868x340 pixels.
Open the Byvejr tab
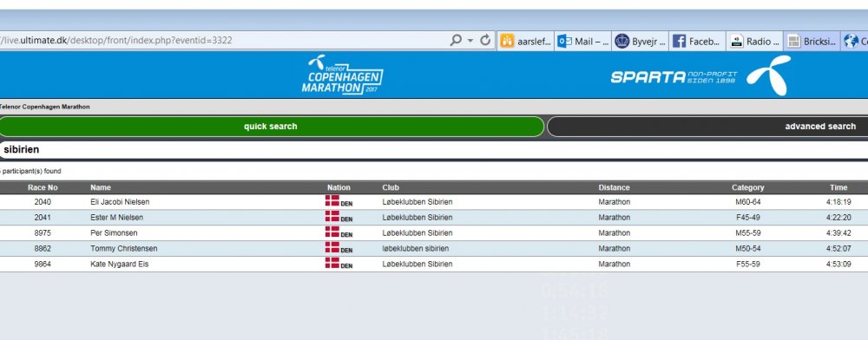[x=641, y=41]
